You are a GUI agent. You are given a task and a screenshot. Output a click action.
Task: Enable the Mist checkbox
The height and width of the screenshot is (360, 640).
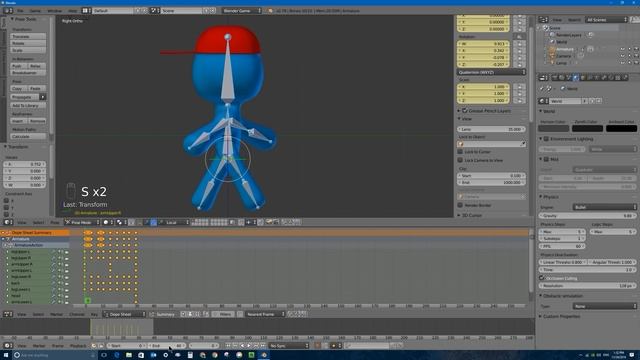tap(546, 159)
